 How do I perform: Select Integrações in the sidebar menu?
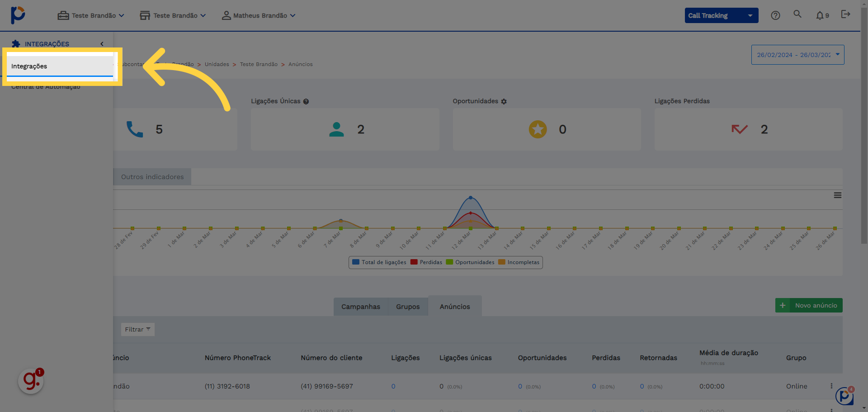29,66
